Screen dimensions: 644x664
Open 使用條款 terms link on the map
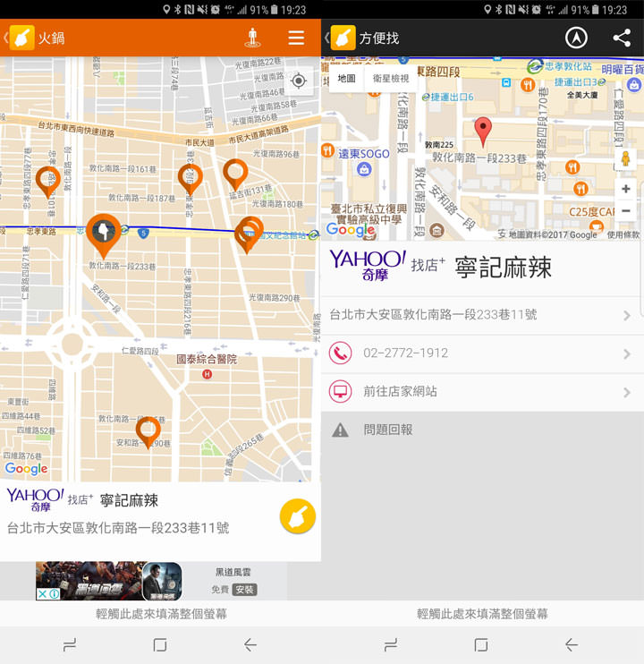[623, 234]
